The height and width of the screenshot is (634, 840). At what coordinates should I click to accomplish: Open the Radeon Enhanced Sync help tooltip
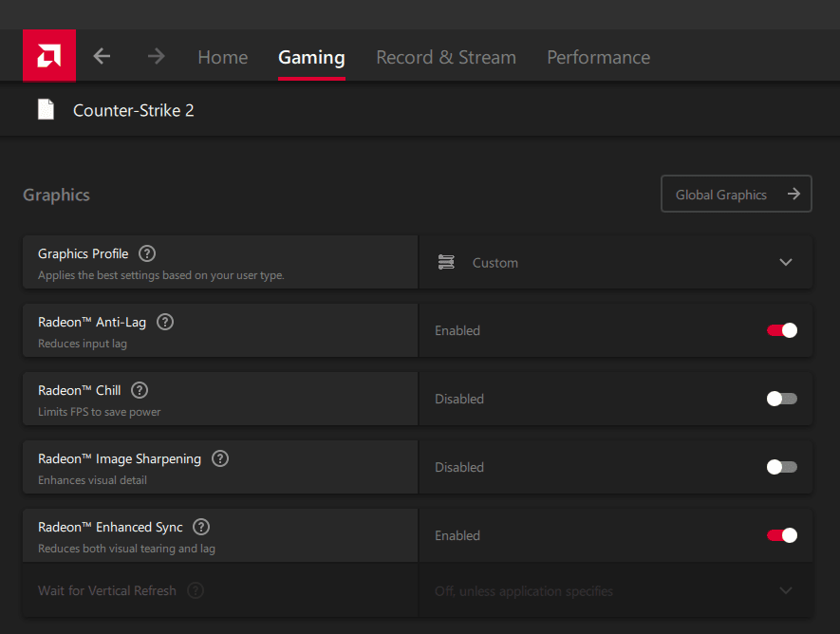pyautogui.click(x=200, y=527)
